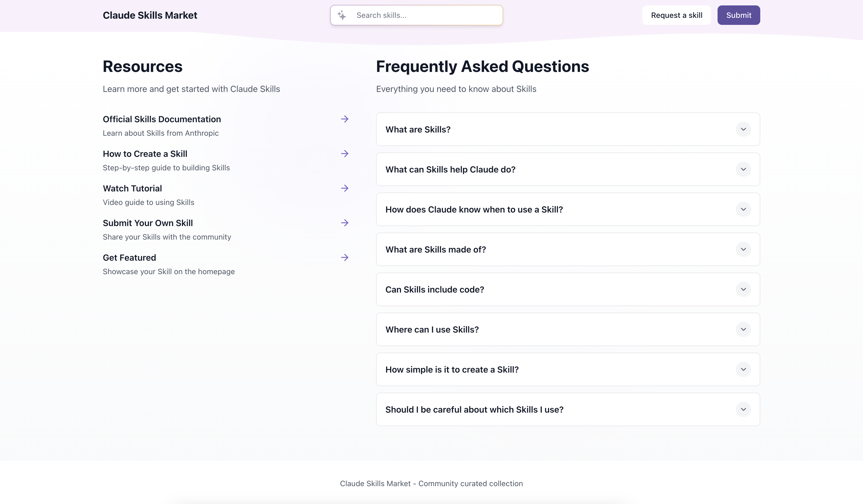Expand 'How does Claude know when to use a Skill?'
The width and height of the screenshot is (863, 504).
point(743,210)
